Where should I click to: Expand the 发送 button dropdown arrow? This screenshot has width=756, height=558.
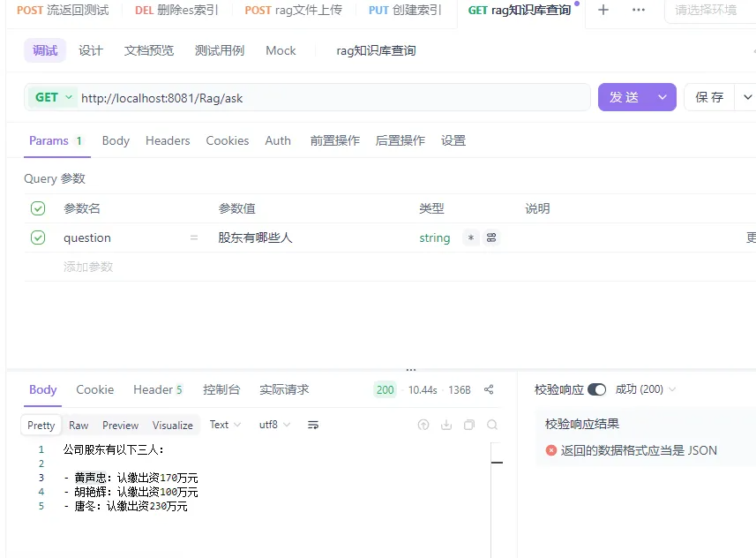coord(662,97)
